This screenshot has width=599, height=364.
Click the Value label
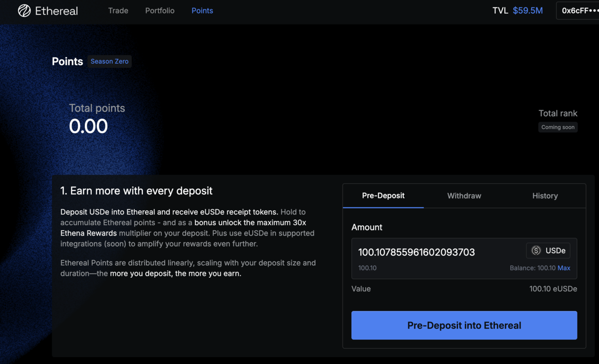pyautogui.click(x=361, y=289)
